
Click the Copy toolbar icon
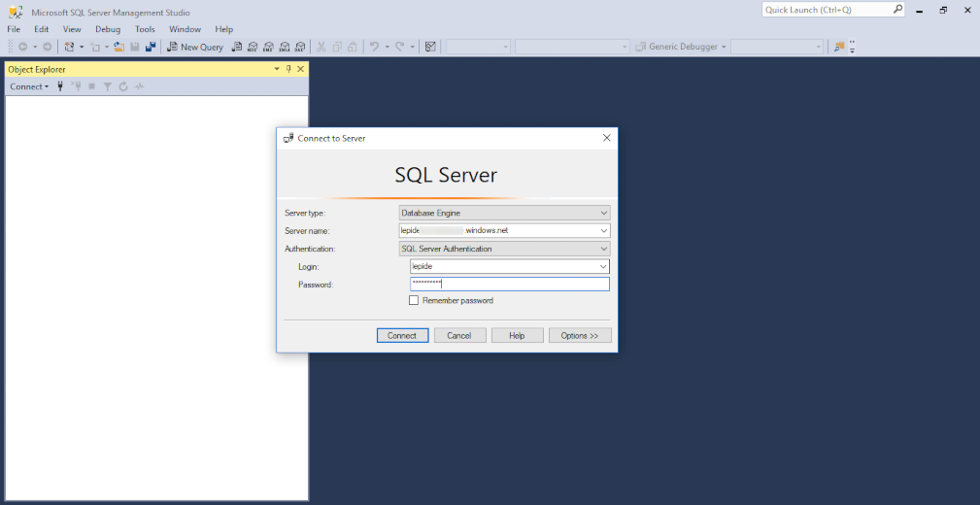click(337, 47)
